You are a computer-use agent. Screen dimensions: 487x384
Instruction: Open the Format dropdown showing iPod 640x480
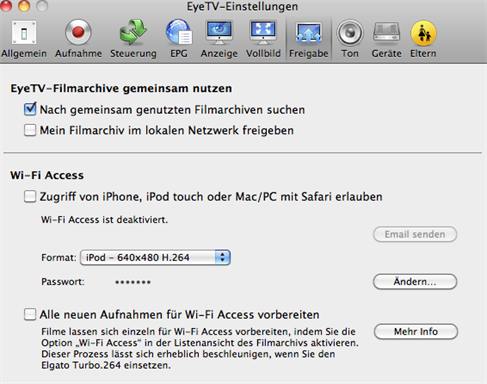[155, 257]
